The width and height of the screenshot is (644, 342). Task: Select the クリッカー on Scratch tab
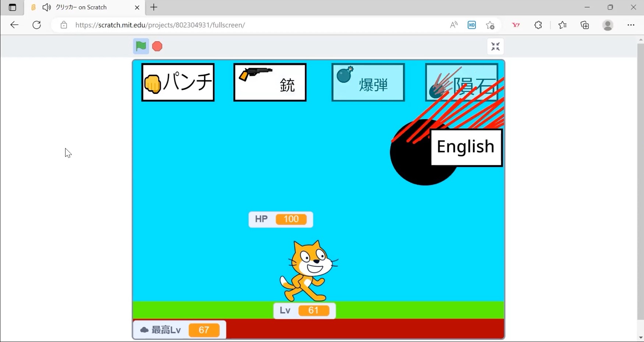[85, 8]
